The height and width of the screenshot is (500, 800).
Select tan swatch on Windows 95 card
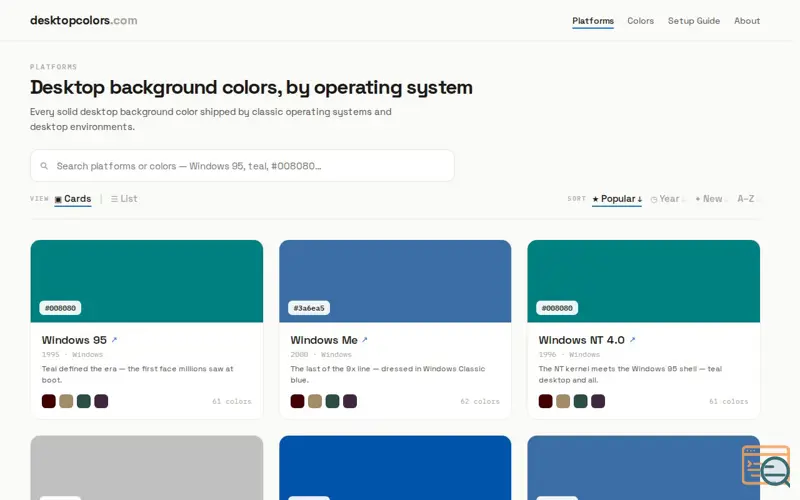click(x=66, y=402)
